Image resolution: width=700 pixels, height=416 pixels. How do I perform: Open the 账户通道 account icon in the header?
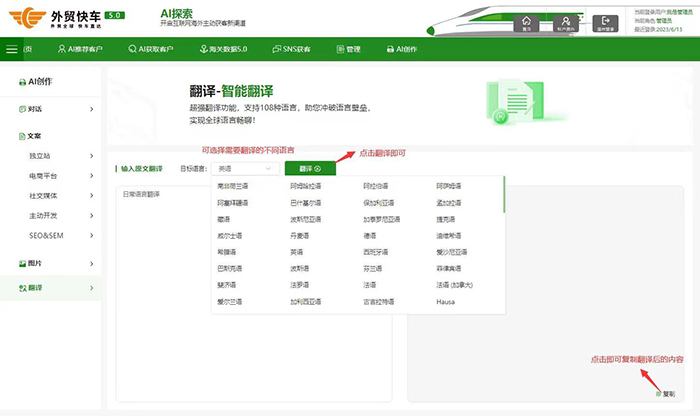tap(566, 22)
